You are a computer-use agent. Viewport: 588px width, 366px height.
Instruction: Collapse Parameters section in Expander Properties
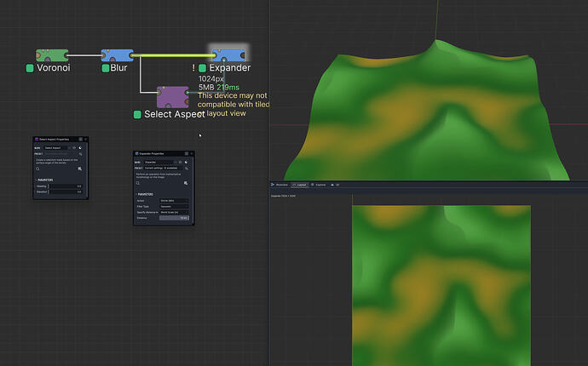(x=145, y=194)
